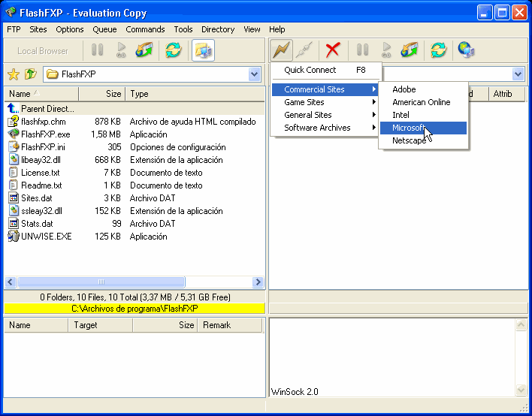Click the lightning bolt Connect icon
This screenshot has width=532, height=416.
281,50
